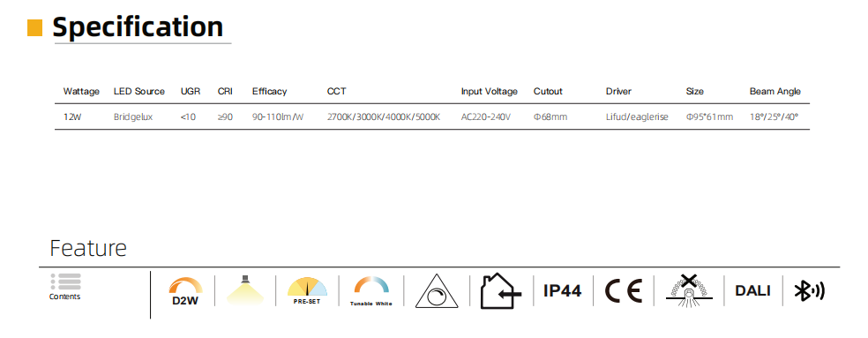Select the downlight beam icon
Screen dimensions: 868x338
point(245,289)
